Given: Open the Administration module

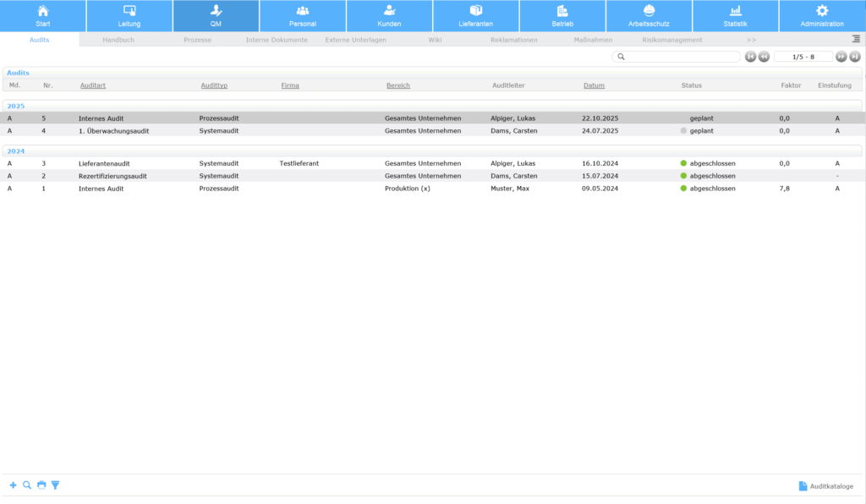Looking at the screenshot, I should pos(822,16).
